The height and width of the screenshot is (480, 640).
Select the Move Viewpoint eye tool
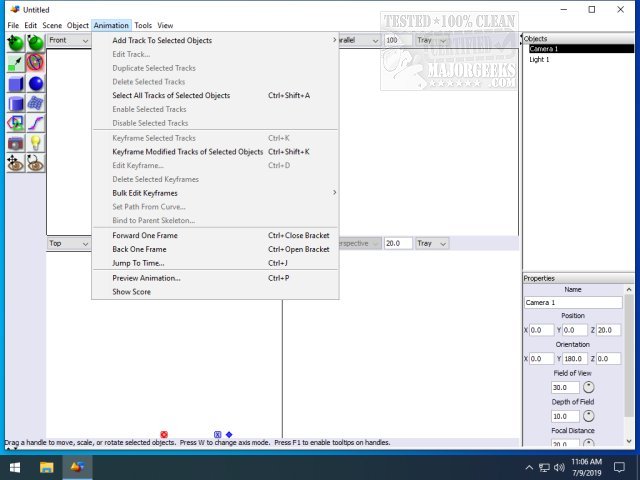[x=16, y=163]
